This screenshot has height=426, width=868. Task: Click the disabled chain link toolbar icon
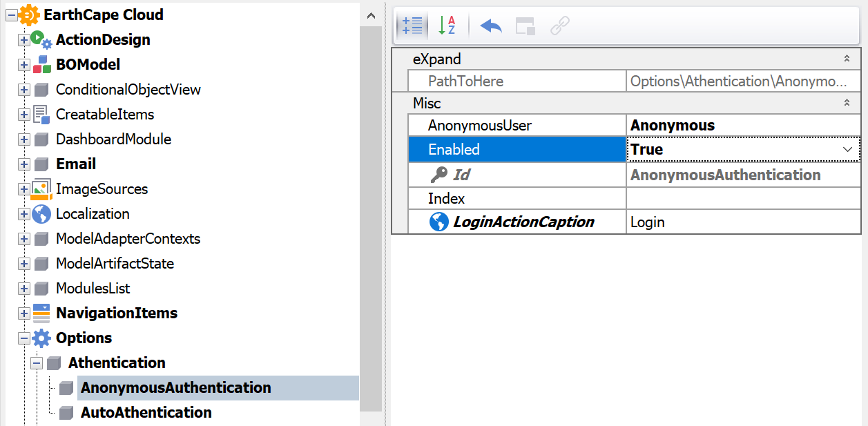tap(560, 26)
